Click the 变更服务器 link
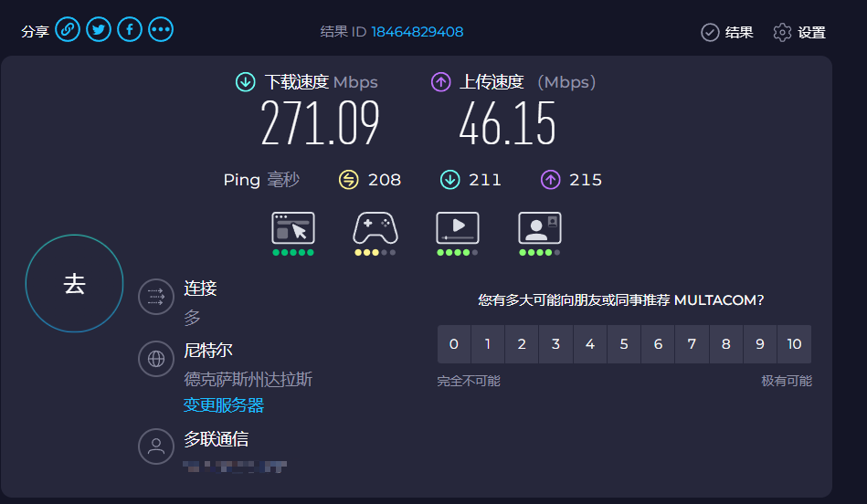This screenshot has height=504, width=867. click(x=224, y=405)
